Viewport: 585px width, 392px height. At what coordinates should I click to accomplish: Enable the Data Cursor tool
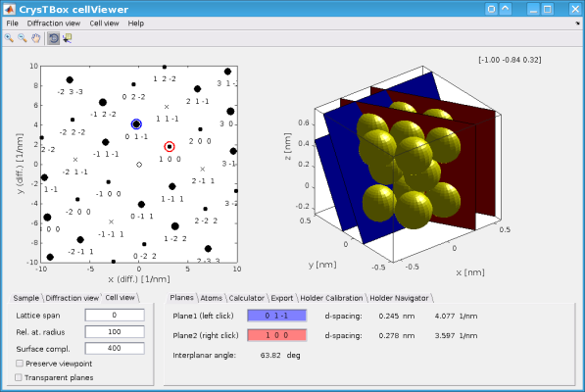coord(68,38)
